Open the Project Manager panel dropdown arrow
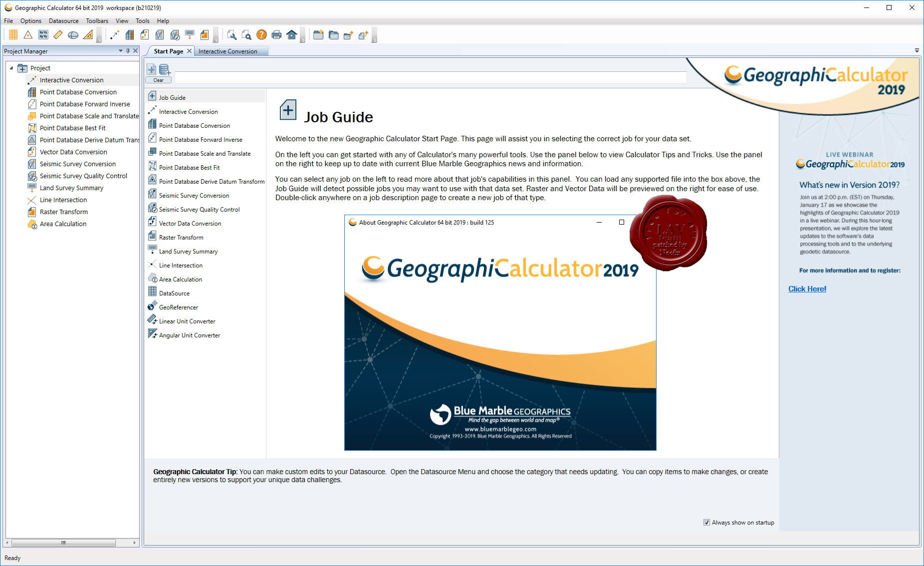This screenshot has width=924, height=566. click(121, 51)
